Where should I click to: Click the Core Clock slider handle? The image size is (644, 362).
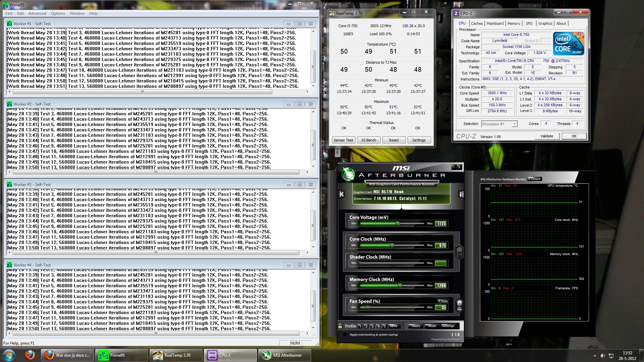tap(392, 245)
